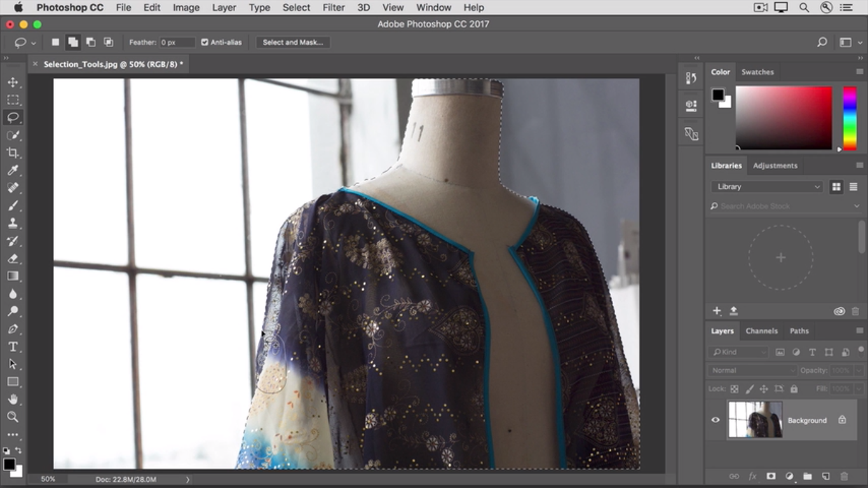Open the Filter menu
The height and width of the screenshot is (488, 868).
click(333, 8)
